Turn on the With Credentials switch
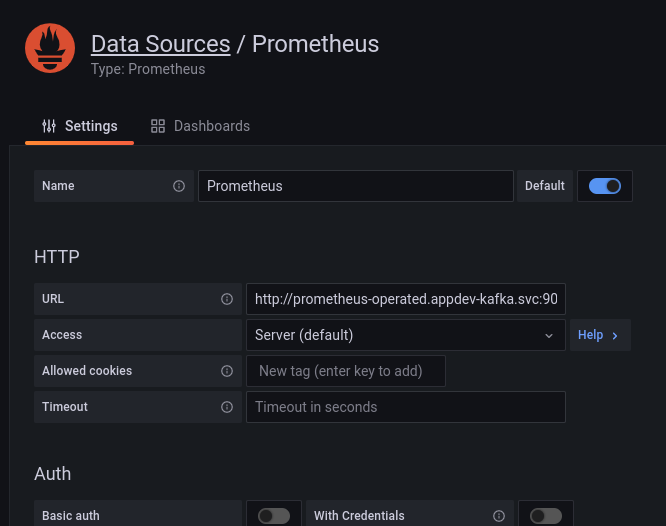 pyautogui.click(x=546, y=516)
